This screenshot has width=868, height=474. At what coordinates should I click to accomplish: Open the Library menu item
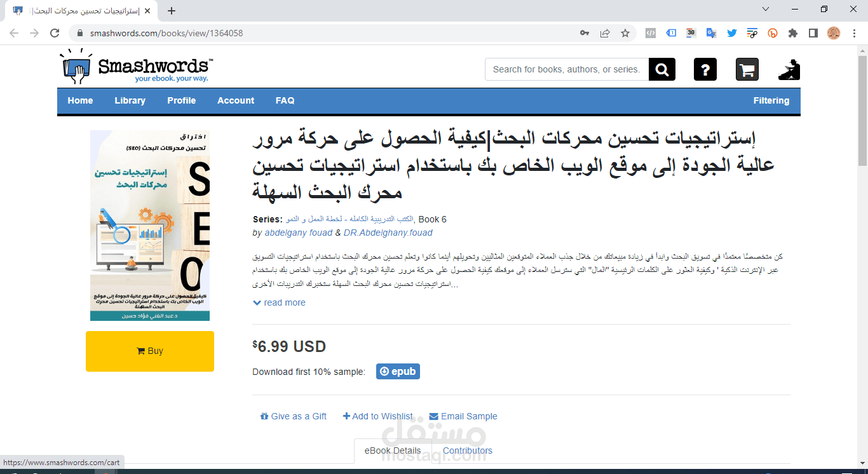130,100
